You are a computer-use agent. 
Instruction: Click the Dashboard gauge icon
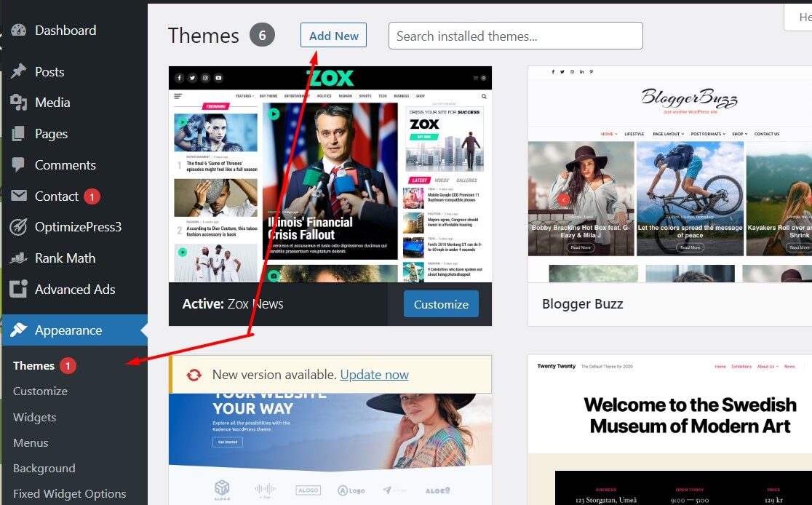[x=19, y=30]
